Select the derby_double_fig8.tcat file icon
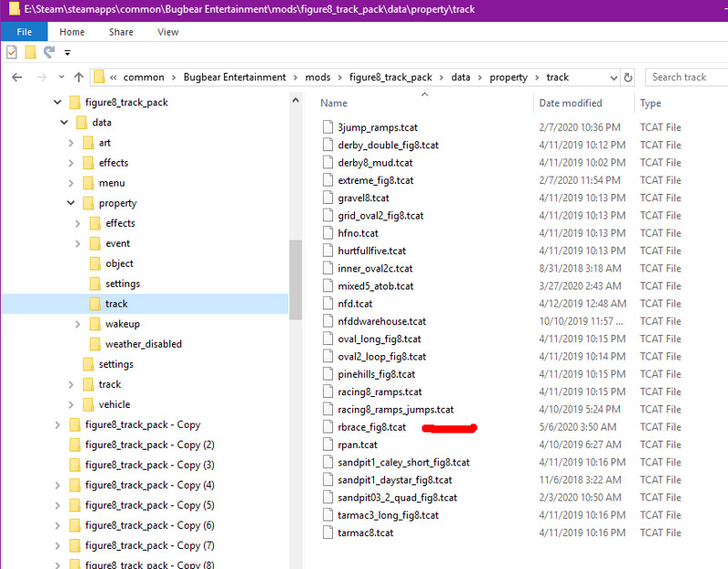This screenshot has height=569, width=728. [328, 145]
